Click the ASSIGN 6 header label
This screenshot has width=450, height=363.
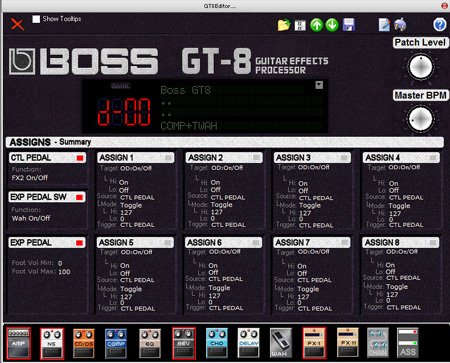coord(204,243)
